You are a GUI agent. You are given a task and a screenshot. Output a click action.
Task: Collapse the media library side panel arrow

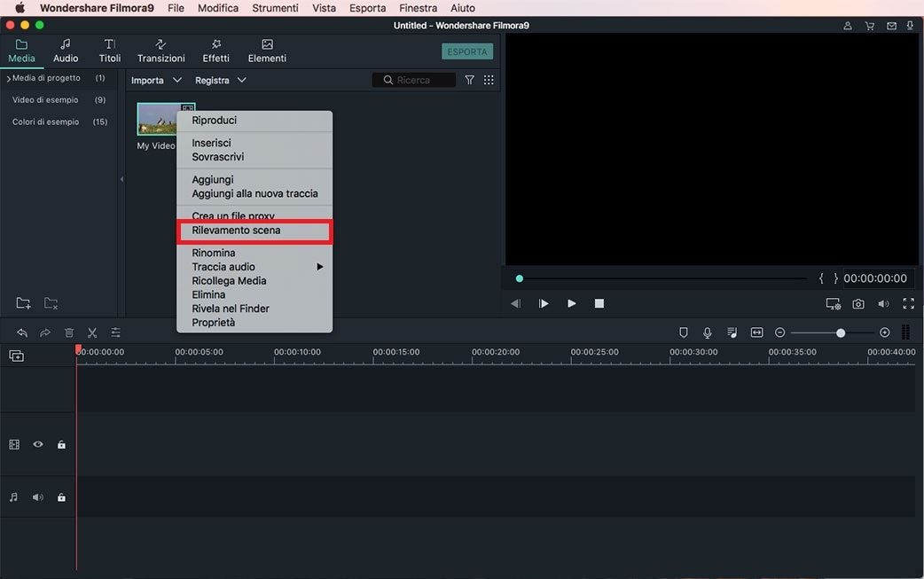[x=122, y=179]
